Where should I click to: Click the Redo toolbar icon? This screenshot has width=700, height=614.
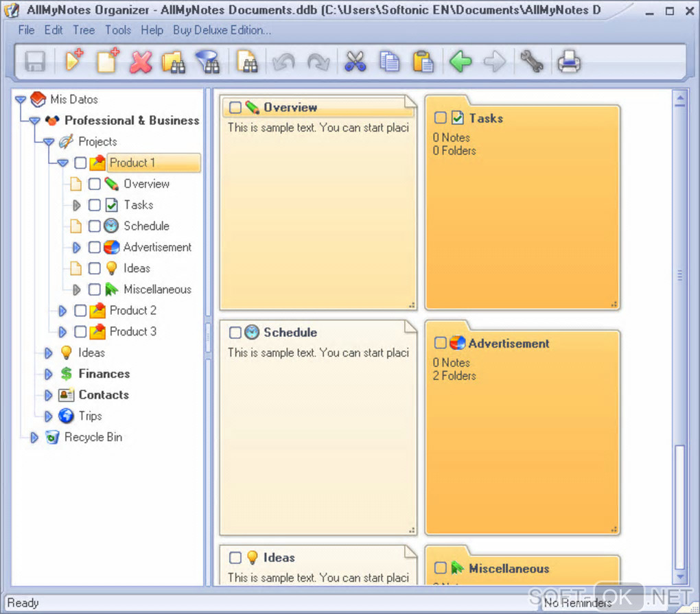click(x=318, y=62)
